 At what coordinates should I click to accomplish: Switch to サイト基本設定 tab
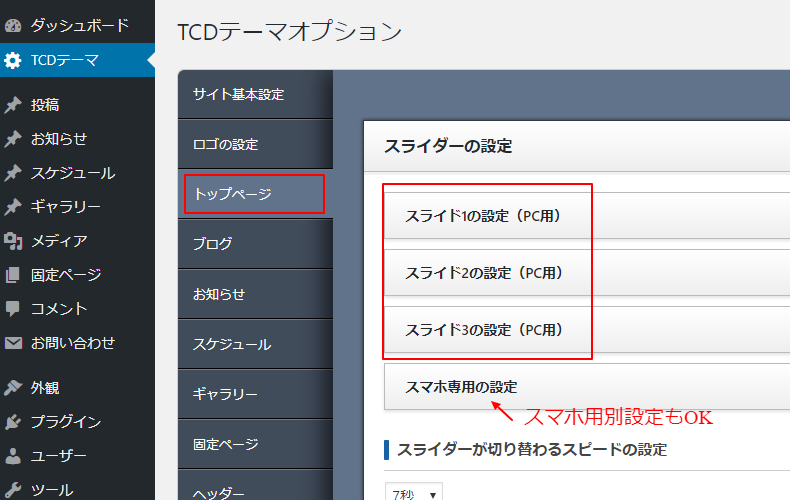[255, 94]
